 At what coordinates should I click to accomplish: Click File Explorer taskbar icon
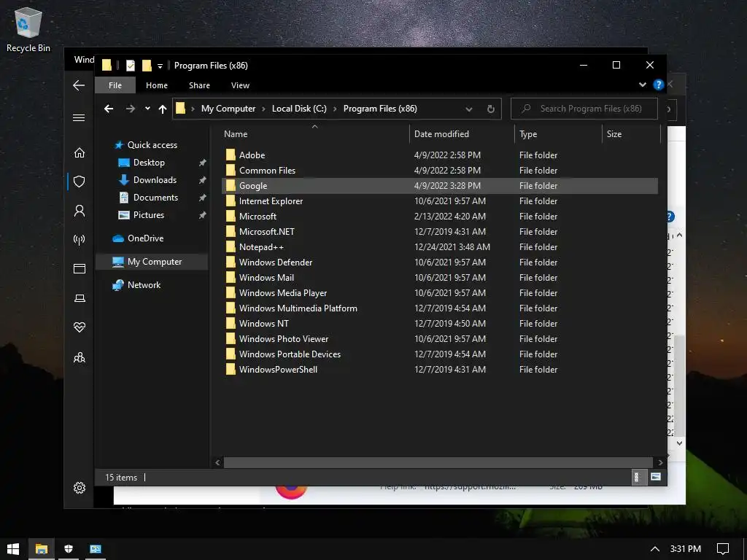point(42,549)
